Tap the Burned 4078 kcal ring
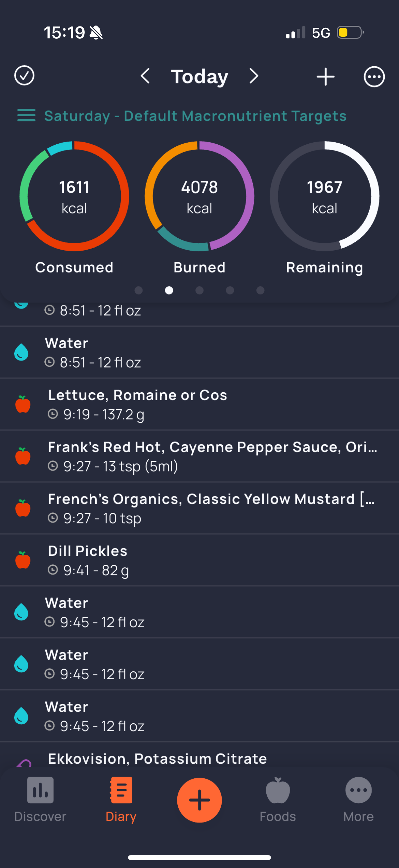This screenshot has height=868, width=399. pyautogui.click(x=199, y=196)
